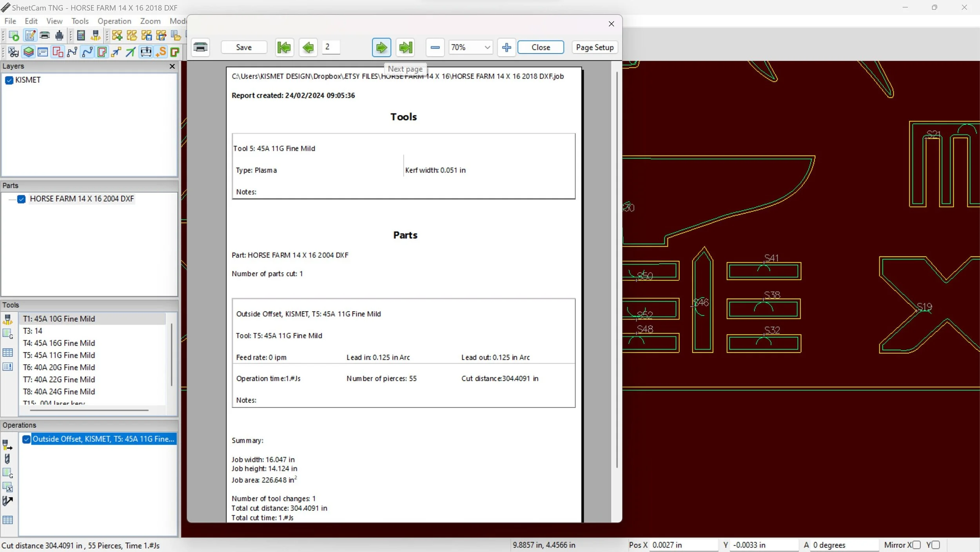Enable the Mirror X checkbox
Viewport: 980px width, 552px height.
[x=916, y=545]
